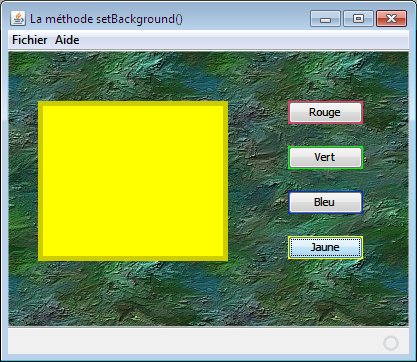Click the blue border around the Bleu button
417x362 pixels.
click(325, 192)
